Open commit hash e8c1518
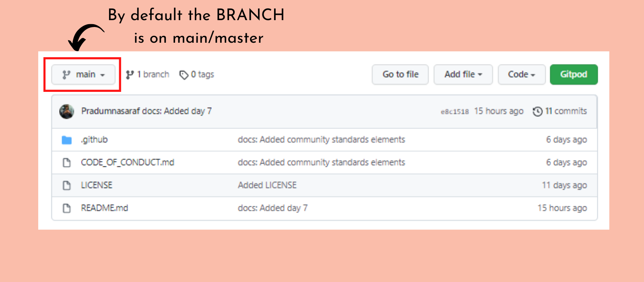 tap(454, 112)
